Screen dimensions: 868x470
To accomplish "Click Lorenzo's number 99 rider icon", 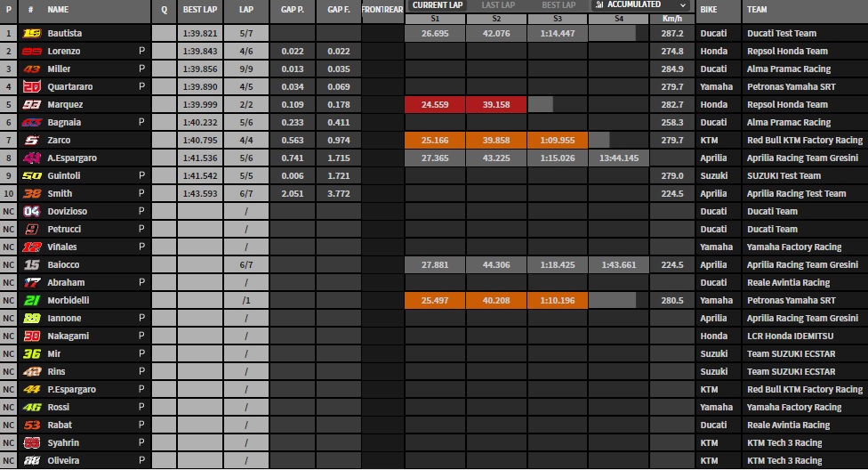I will (x=31, y=51).
